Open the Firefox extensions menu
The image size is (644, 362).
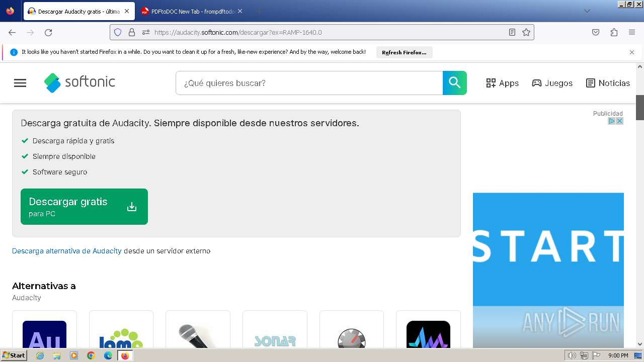(x=614, y=32)
